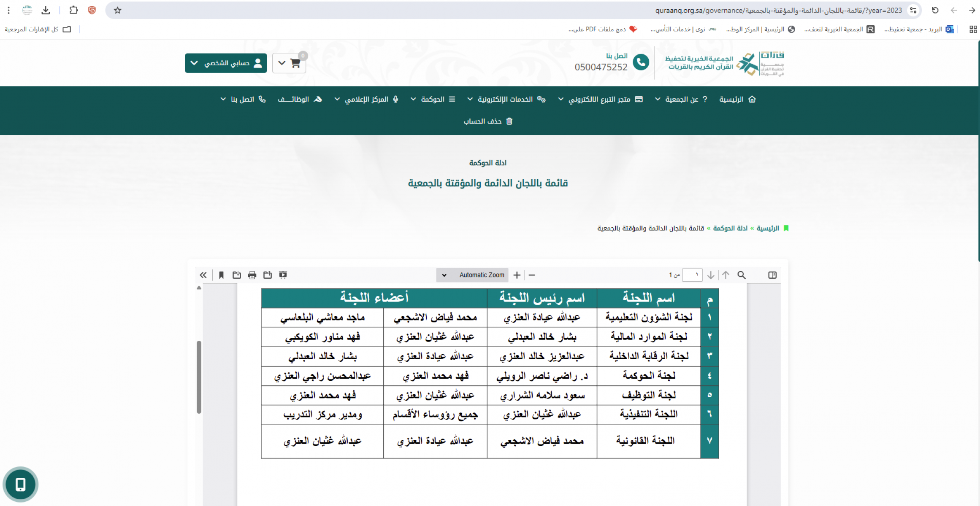
Task: Expand the الحوكمة navigation menu
Action: [x=433, y=99]
